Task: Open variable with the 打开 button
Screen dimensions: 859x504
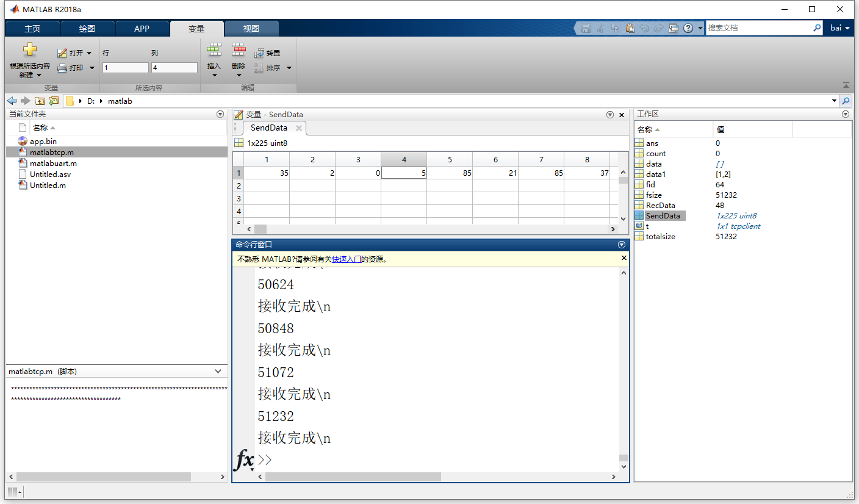Action: point(70,53)
